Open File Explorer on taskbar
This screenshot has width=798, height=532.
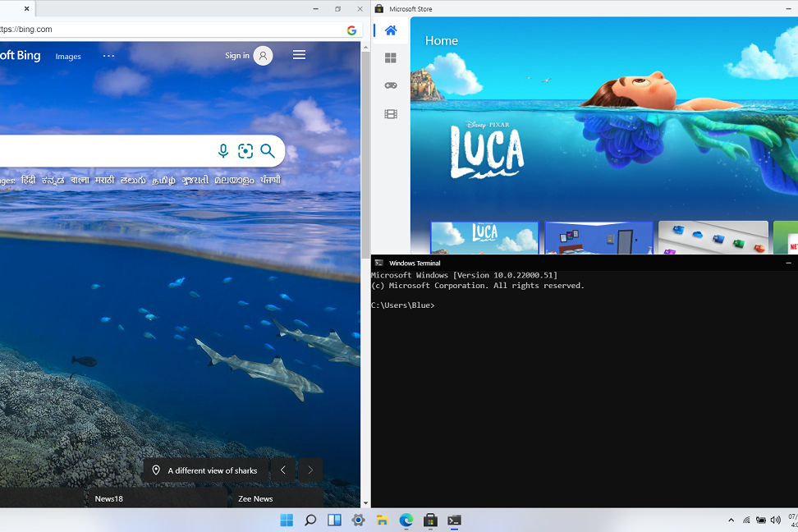click(383, 520)
